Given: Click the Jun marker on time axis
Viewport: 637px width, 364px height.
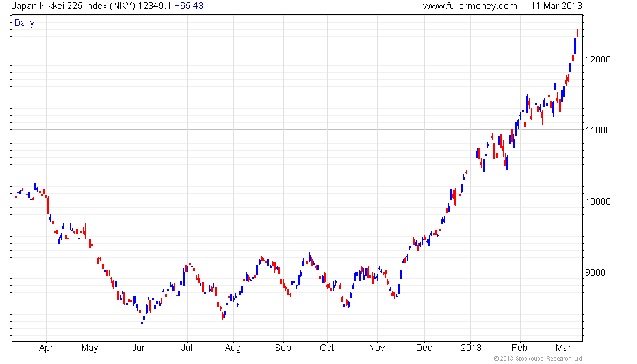Looking at the screenshot, I should tap(139, 348).
